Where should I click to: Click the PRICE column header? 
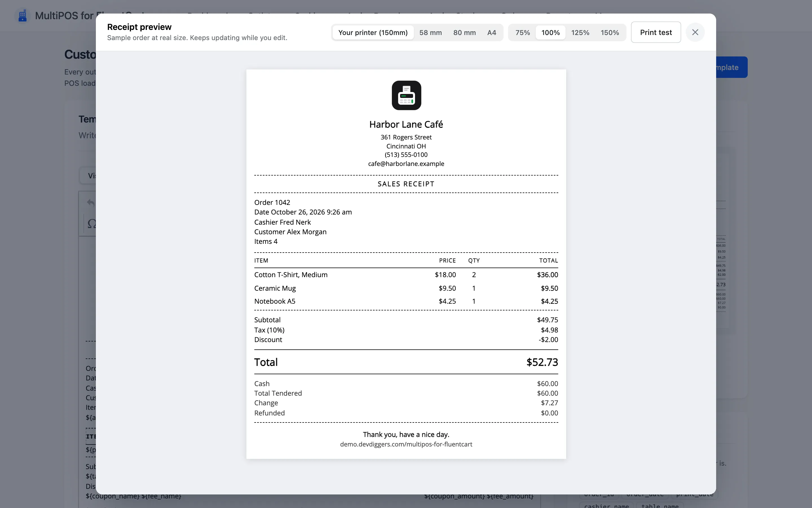point(447,260)
